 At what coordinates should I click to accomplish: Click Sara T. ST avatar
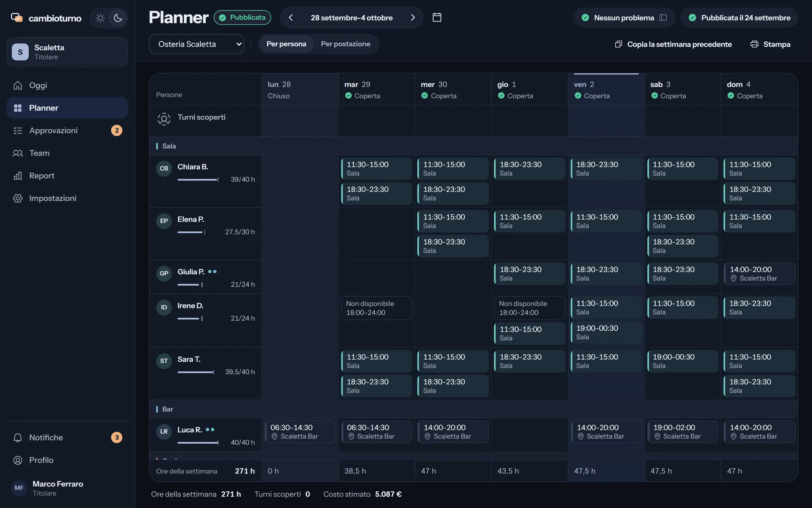164,361
